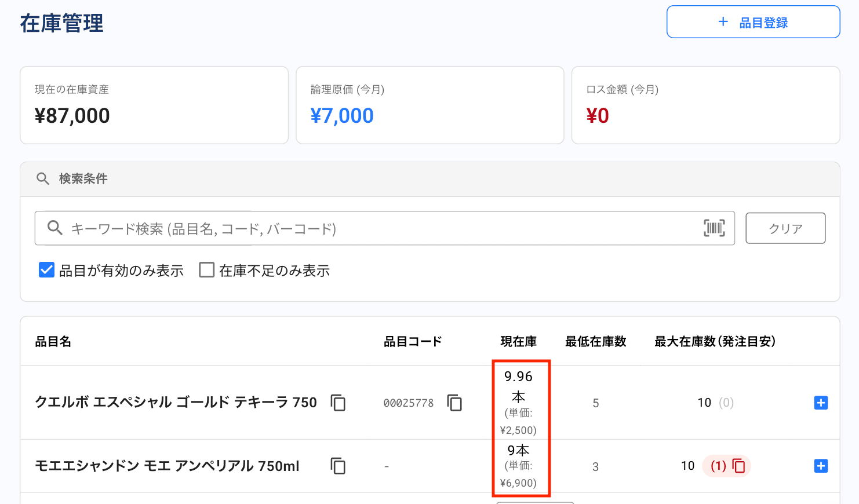This screenshot has height=504, width=859.
Task: Click the keyword search input field
Action: point(348,228)
